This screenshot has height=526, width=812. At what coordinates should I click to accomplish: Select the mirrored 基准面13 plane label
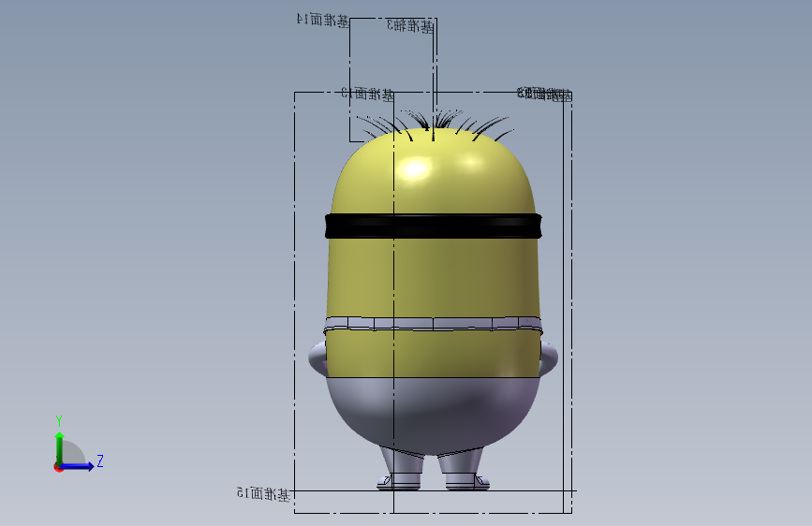tap(368, 94)
